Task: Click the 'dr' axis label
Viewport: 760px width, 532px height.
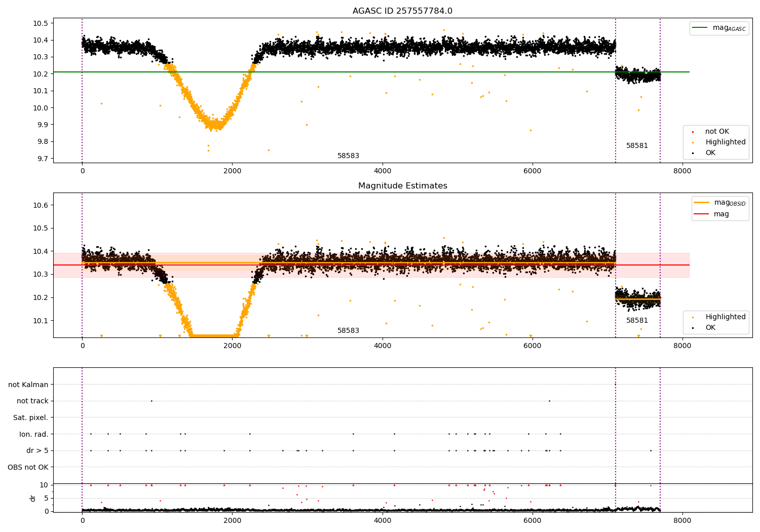Action: (33, 498)
